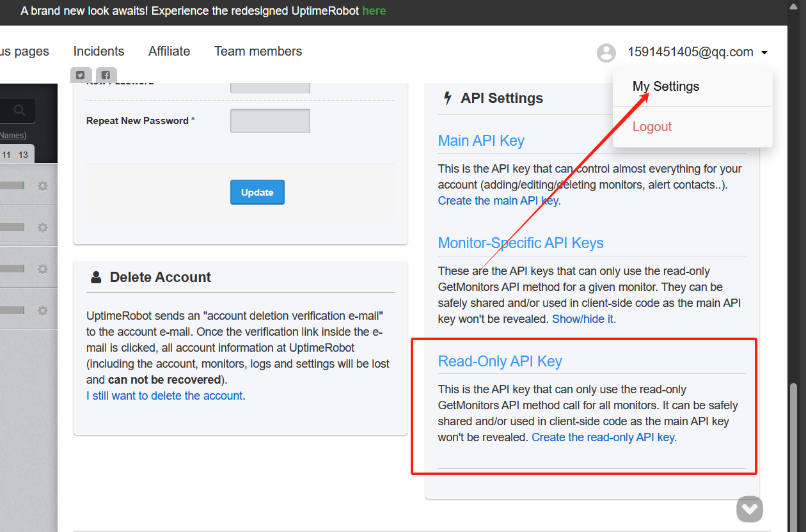
Task: Toggle Show/hide it for monitor-specific keys
Action: click(x=583, y=318)
